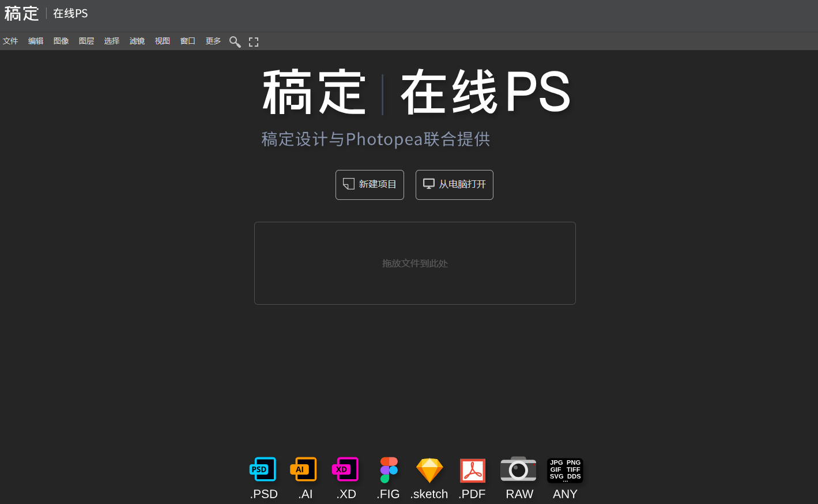
Task: Click the .AI file format icon
Action: point(304,469)
